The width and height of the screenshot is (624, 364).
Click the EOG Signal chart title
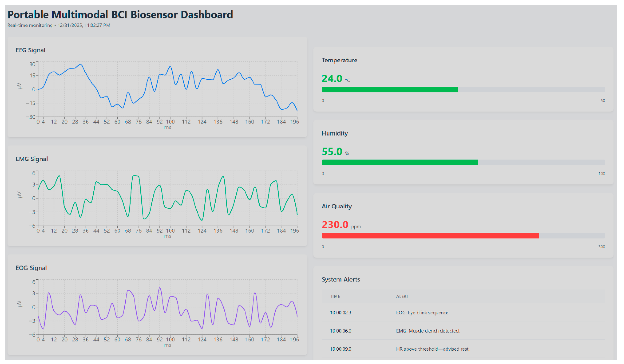31,268
